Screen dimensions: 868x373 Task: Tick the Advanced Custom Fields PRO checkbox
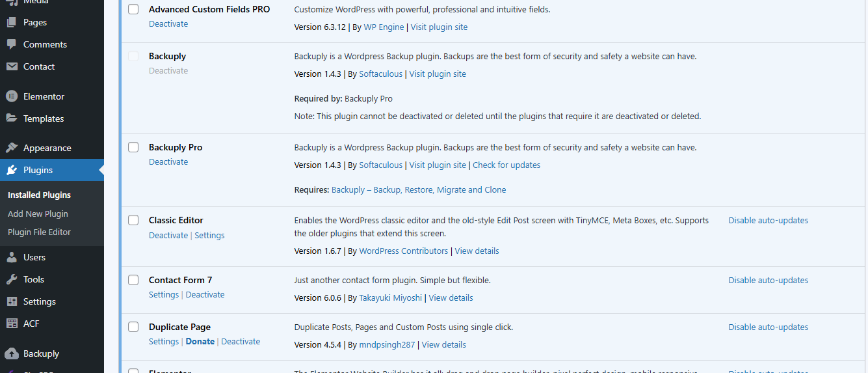(133, 9)
